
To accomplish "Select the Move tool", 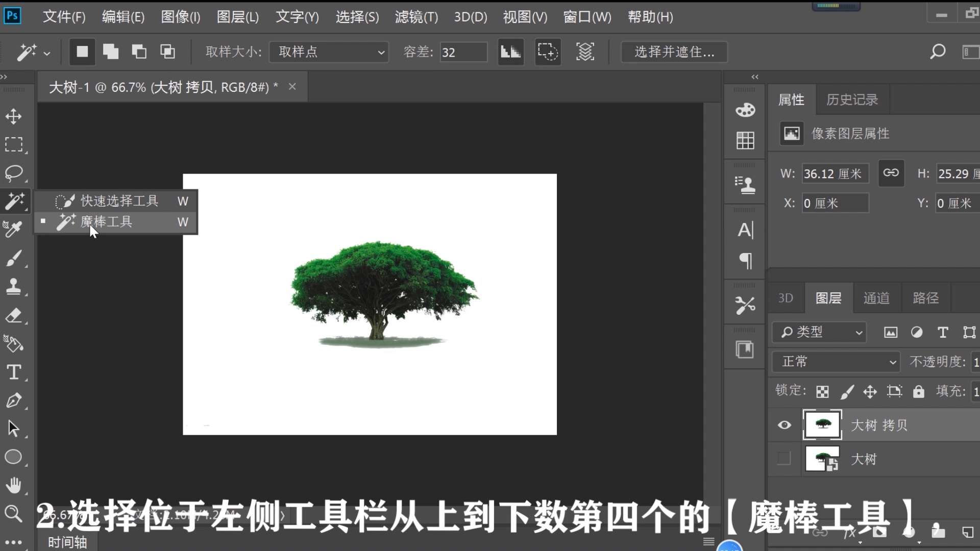I will coord(14,116).
